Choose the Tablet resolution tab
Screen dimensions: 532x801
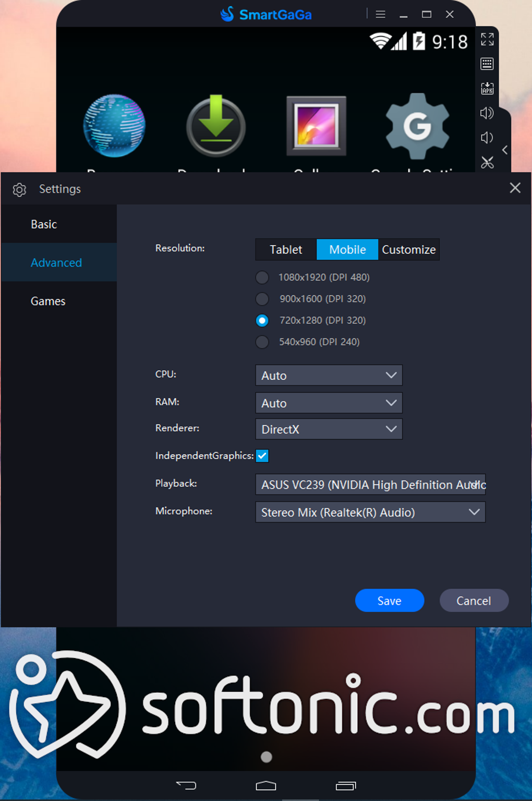coord(286,249)
